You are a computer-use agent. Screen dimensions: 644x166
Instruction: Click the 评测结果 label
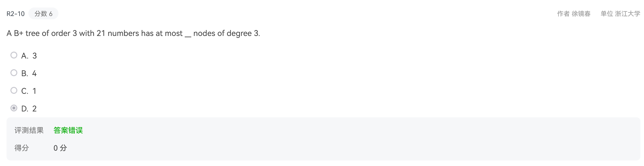tap(29, 130)
